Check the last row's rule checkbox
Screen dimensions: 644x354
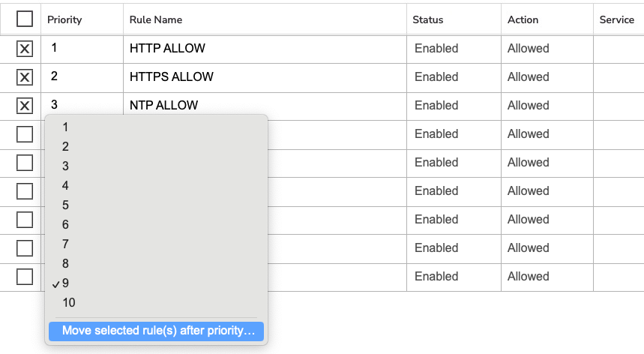coord(25,277)
